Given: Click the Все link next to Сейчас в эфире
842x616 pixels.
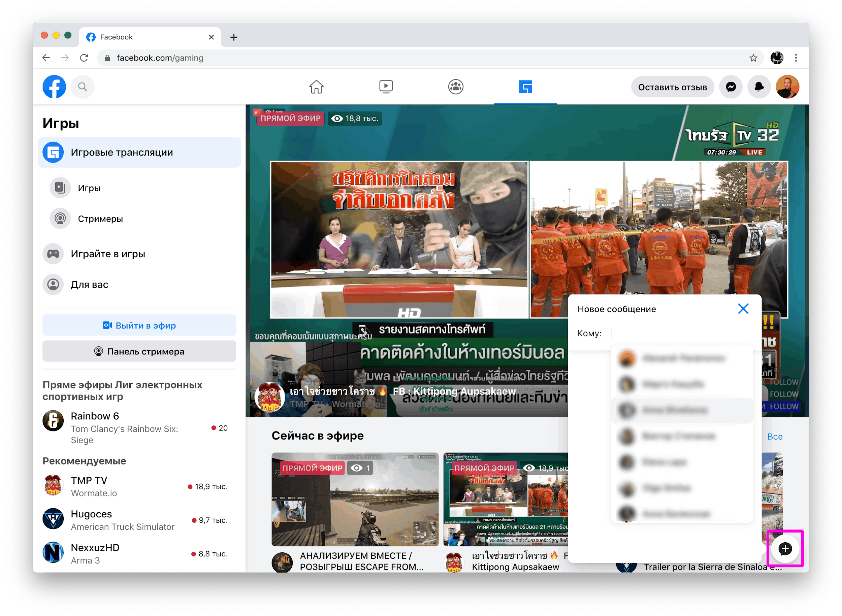Looking at the screenshot, I should point(775,437).
